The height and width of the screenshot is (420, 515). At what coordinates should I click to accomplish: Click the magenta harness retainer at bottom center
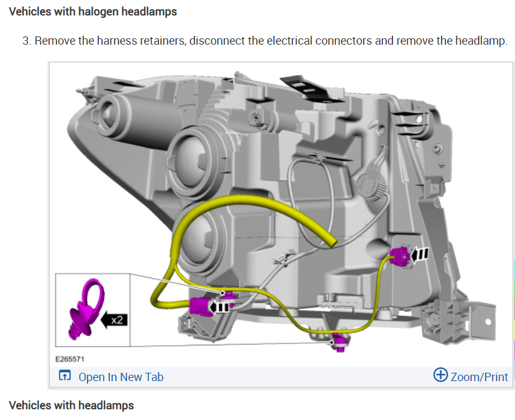click(x=340, y=342)
